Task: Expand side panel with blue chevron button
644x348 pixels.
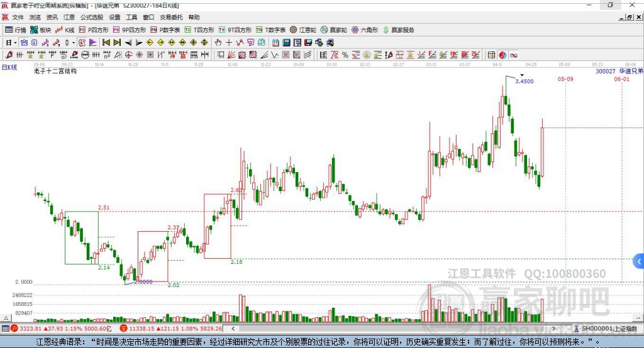Action: click(639, 261)
